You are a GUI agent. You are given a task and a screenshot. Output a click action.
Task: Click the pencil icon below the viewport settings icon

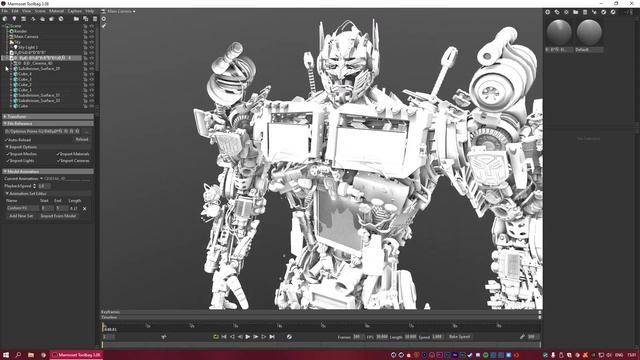coord(104,26)
